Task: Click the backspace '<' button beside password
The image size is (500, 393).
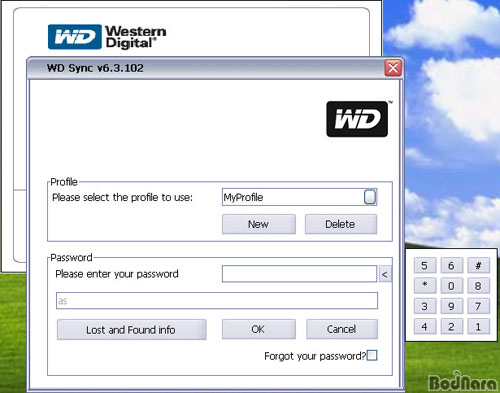Action: click(x=385, y=274)
